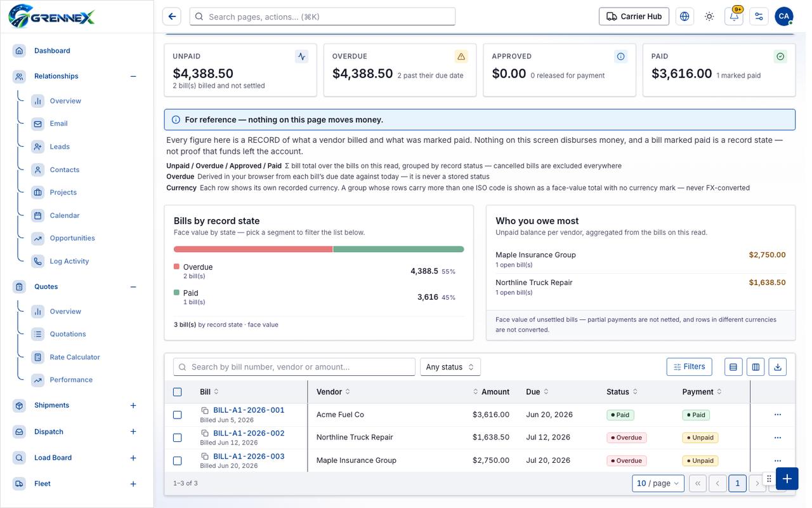Open display settings sliders icon

pos(759,17)
